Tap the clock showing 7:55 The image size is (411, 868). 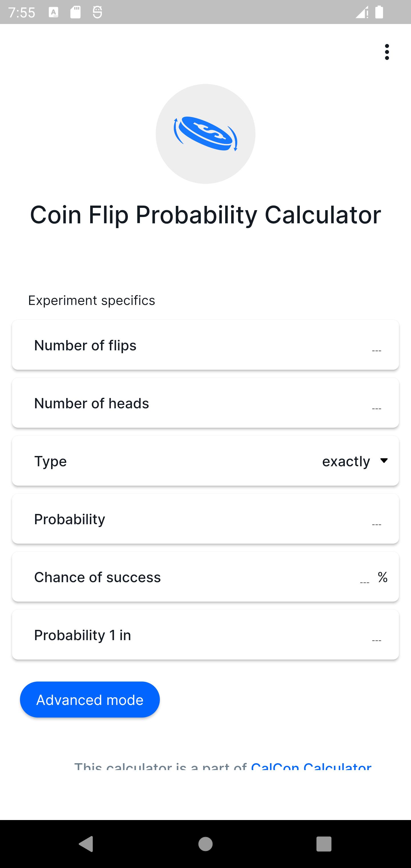[22, 12]
